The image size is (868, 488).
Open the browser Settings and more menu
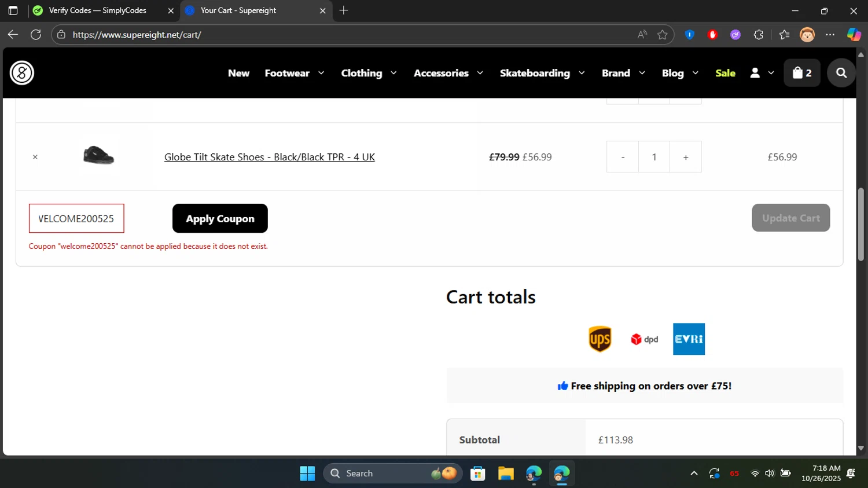point(830,35)
